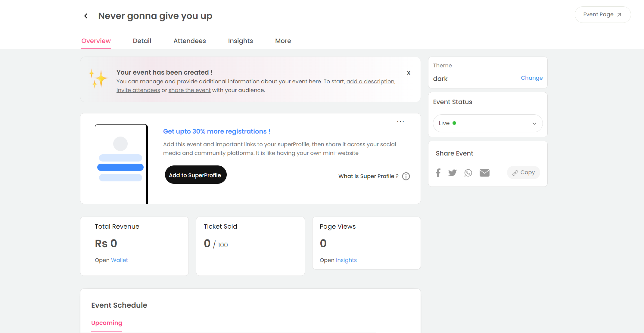The width and height of the screenshot is (644, 333).
Task: Click Change theme link
Action: 532,78
